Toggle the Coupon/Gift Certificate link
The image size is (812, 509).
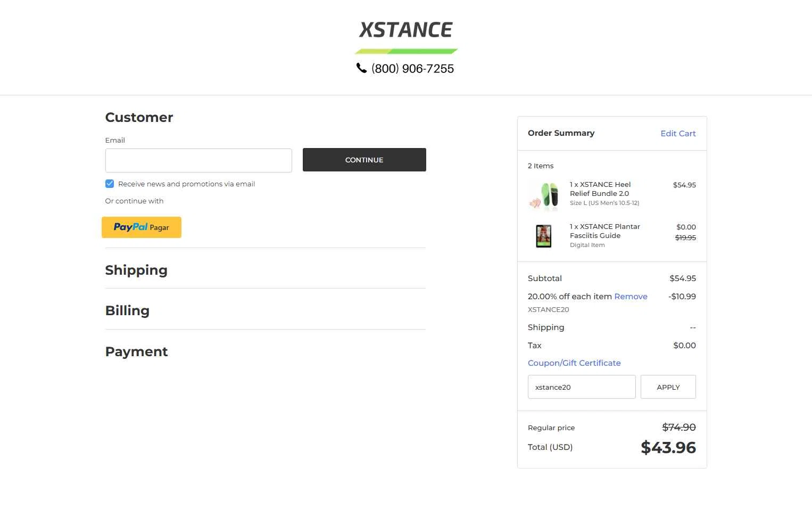pyautogui.click(x=574, y=363)
